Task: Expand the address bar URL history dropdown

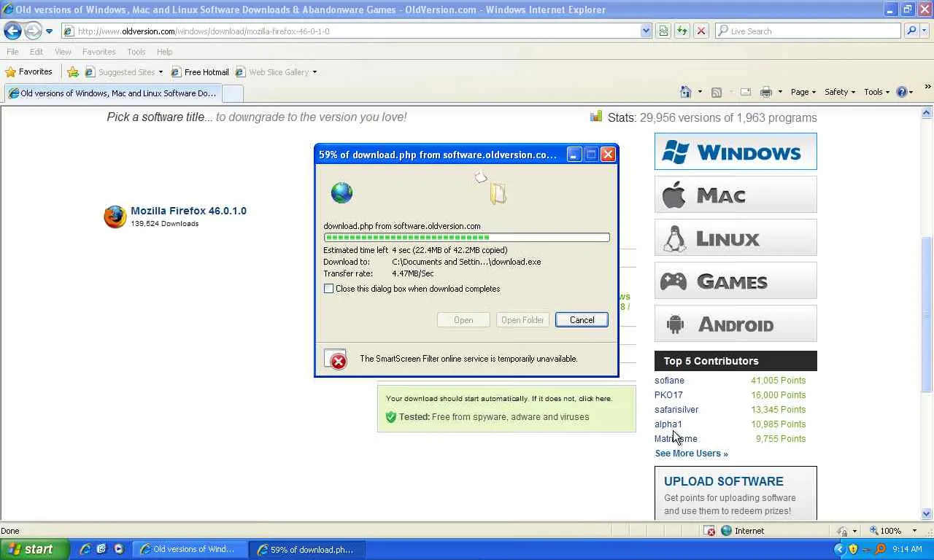Action: (x=646, y=31)
